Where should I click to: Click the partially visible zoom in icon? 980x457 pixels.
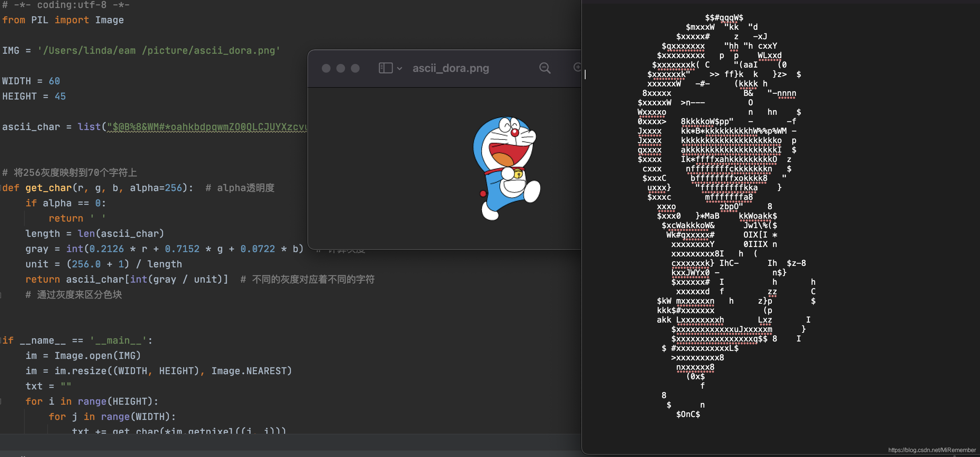point(577,67)
